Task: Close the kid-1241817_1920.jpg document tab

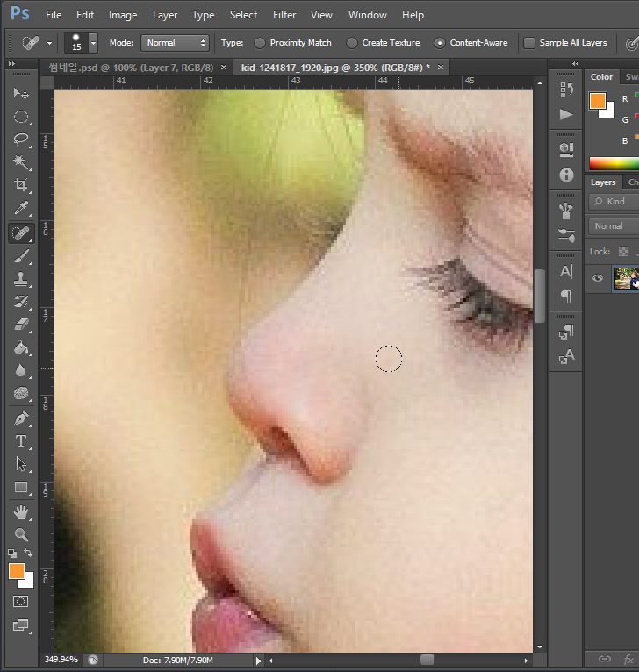Action: 441,68
